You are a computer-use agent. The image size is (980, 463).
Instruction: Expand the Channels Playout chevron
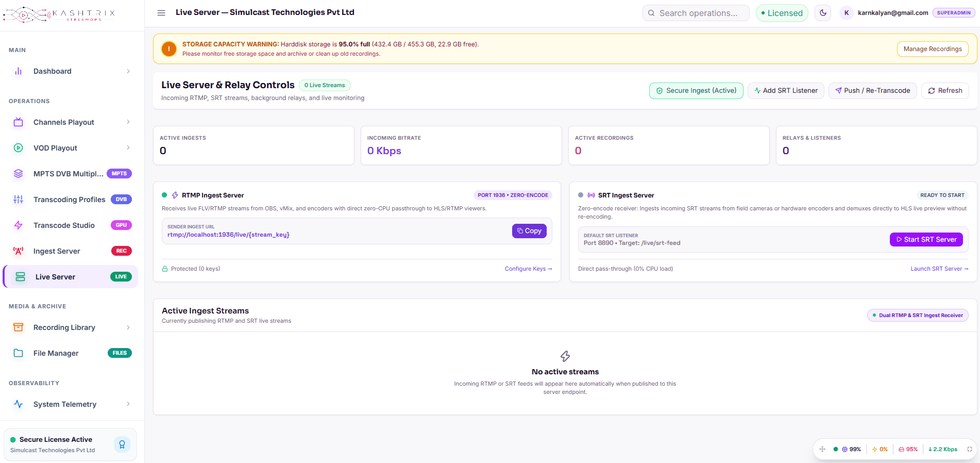pyautogui.click(x=128, y=122)
